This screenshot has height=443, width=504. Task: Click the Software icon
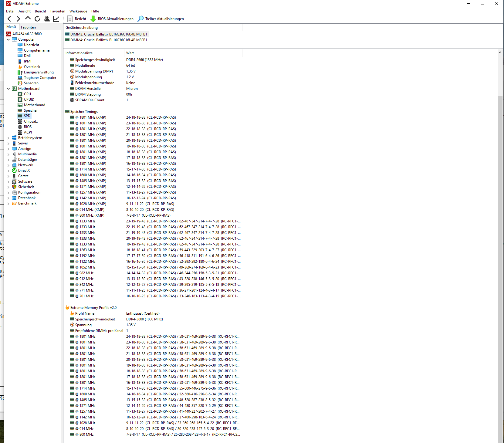click(14, 181)
